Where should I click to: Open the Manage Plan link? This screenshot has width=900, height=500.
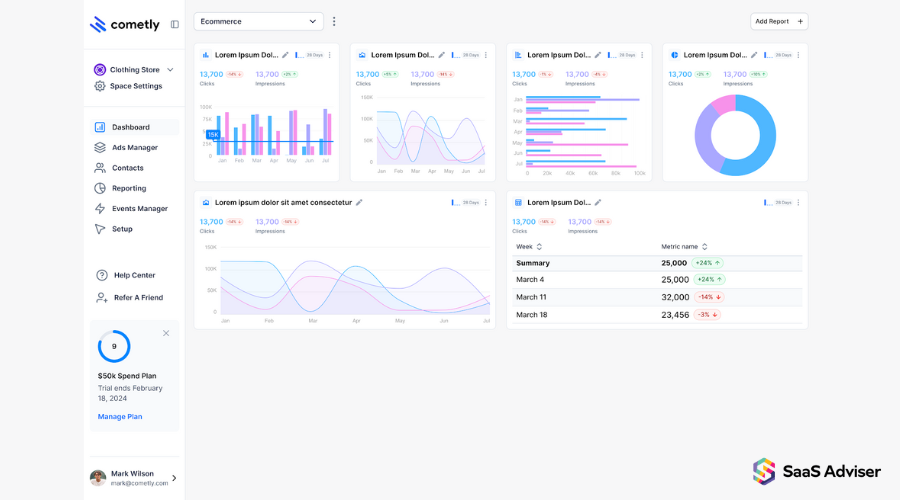[x=120, y=417]
